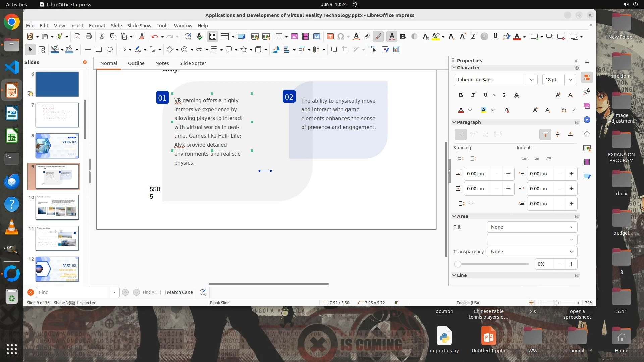Click the Find All button
644x362 pixels.
[149, 292]
